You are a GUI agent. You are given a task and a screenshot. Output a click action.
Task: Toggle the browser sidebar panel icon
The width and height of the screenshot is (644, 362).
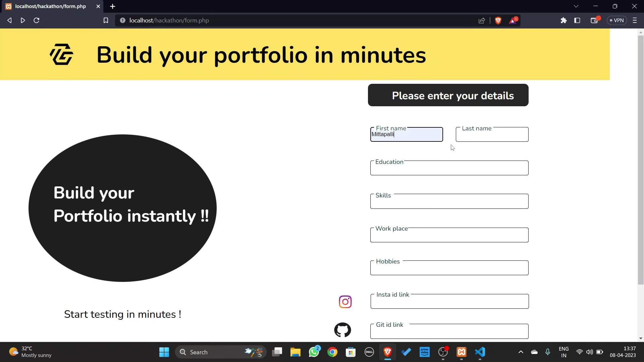click(x=577, y=20)
